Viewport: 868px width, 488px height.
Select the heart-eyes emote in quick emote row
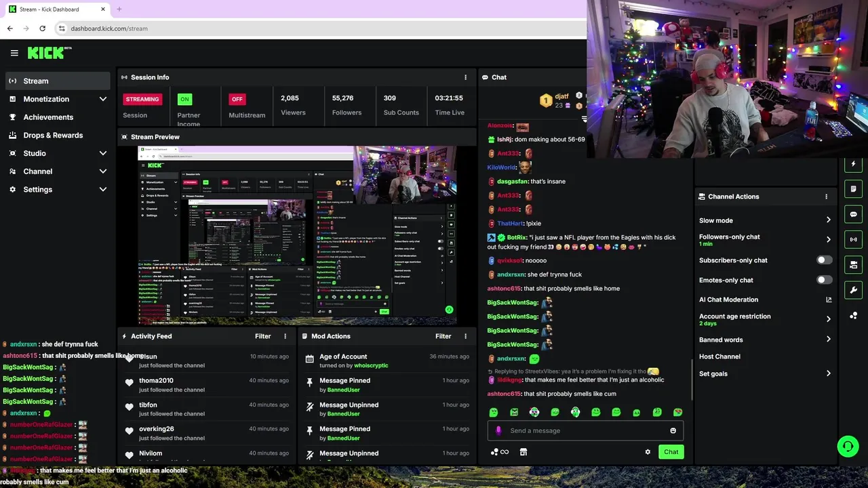[677, 412]
